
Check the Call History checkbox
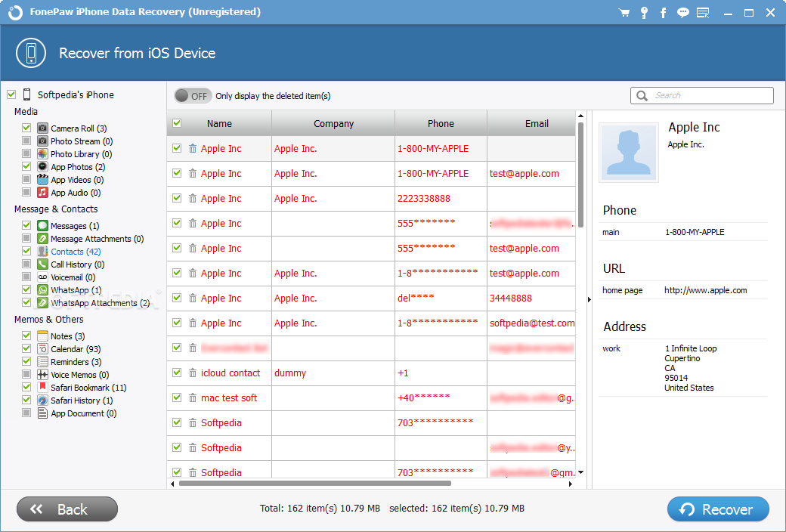click(26, 264)
